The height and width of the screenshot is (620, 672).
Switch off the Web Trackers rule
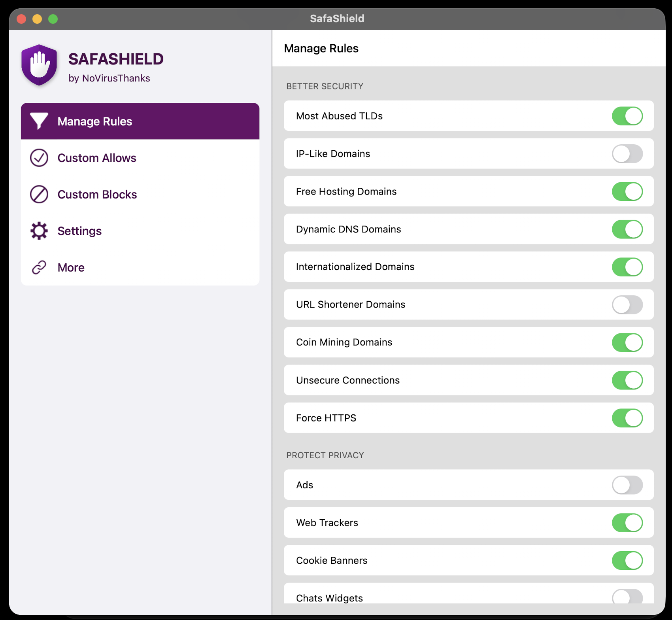[627, 523]
